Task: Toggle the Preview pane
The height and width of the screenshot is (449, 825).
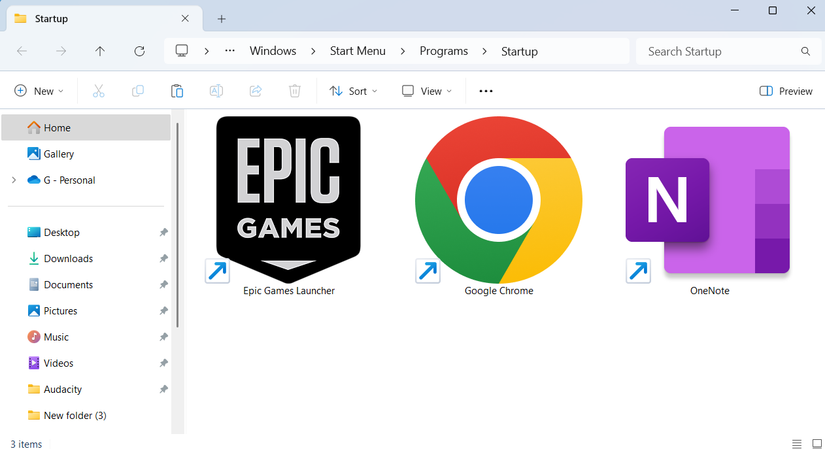Action: 786,91
